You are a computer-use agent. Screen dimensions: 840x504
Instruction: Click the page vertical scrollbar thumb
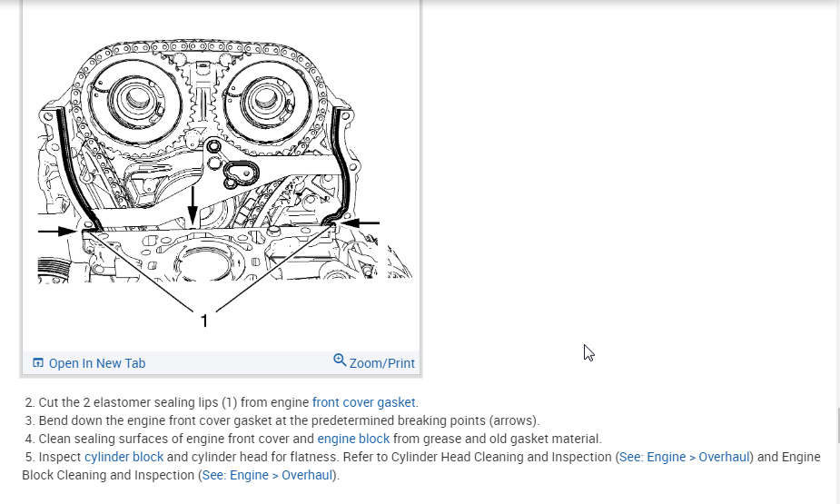tap(838, 425)
